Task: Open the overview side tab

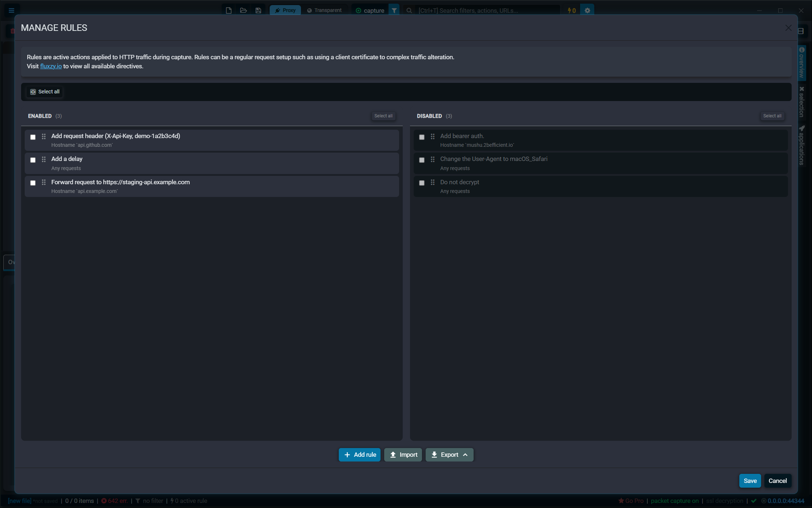Action: click(802, 63)
